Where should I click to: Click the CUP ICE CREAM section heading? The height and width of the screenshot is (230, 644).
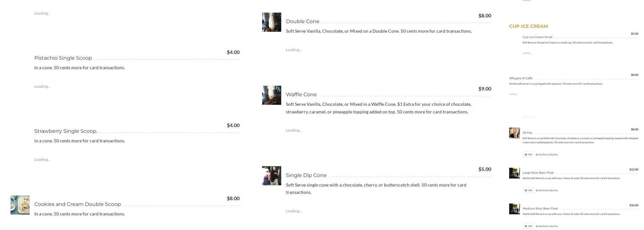click(x=528, y=26)
